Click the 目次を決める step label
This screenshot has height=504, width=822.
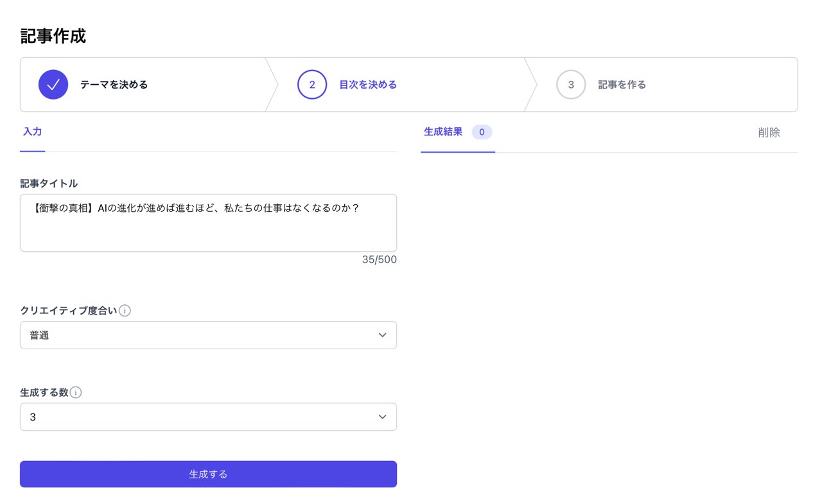[x=368, y=84]
